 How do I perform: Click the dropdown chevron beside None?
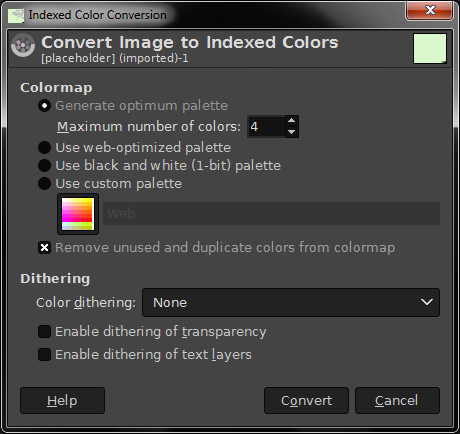(x=427, y=302)
